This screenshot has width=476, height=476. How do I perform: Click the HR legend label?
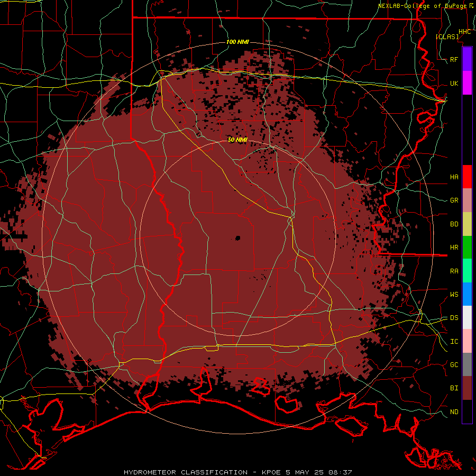pos(454,248)
